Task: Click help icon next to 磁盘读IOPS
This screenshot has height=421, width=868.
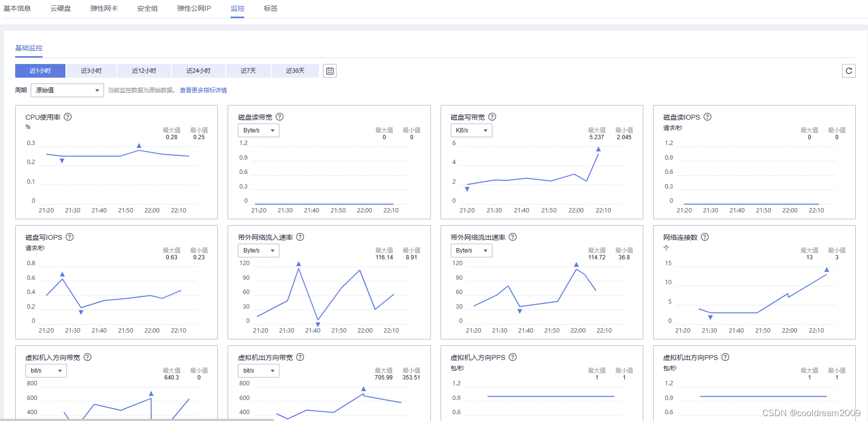Action: pyautogui.click(x=707, y=117)
